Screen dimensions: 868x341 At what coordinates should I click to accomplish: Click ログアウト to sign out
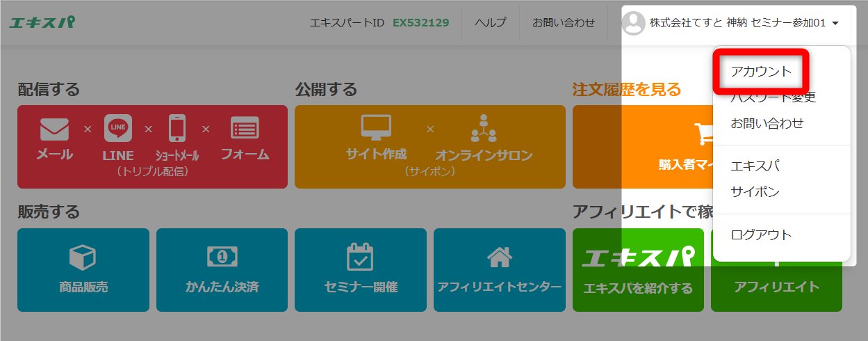(x=761, y=235)
